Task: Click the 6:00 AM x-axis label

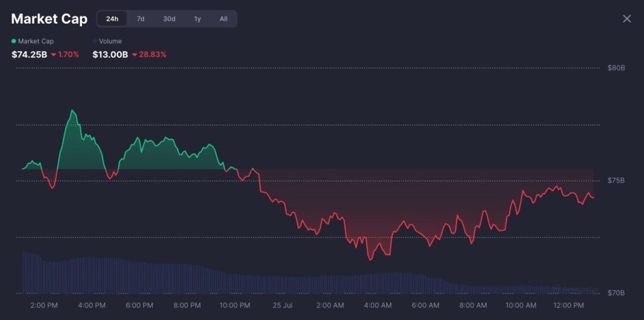Action: coord(425,306)
